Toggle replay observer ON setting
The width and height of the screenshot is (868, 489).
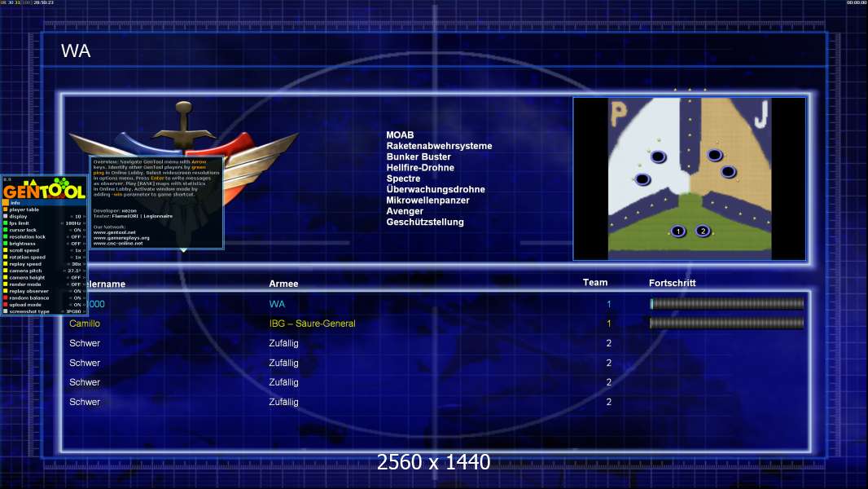(77, 291)
